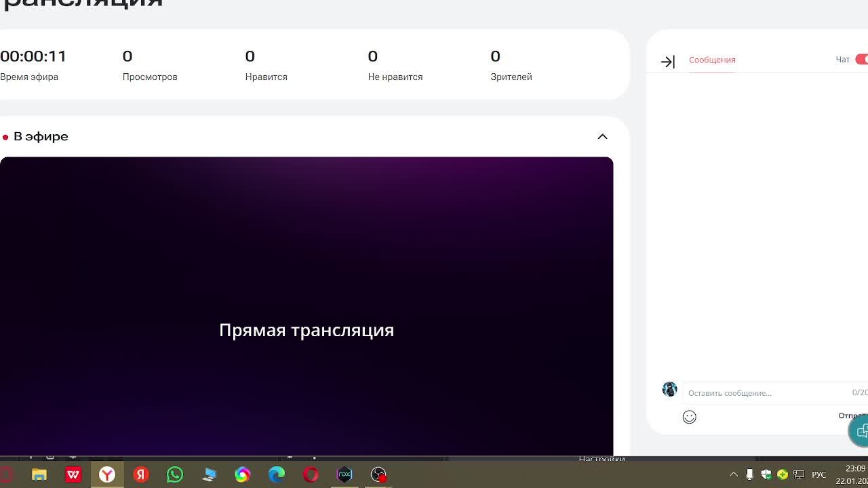The image size is (868, 488).
Task: Launch Microsoft Edge from the taskbar
Action: tap(277, 474)
